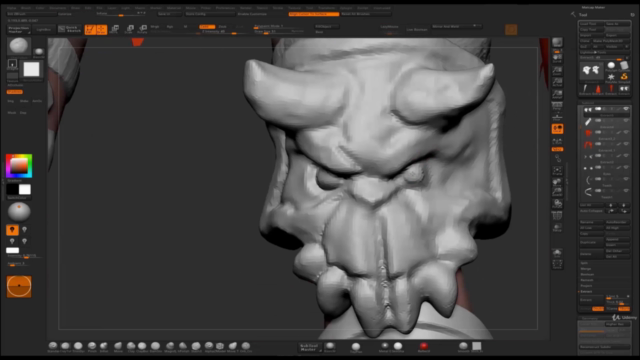Enable Zadd sculpting mode

tap(207, 27)
